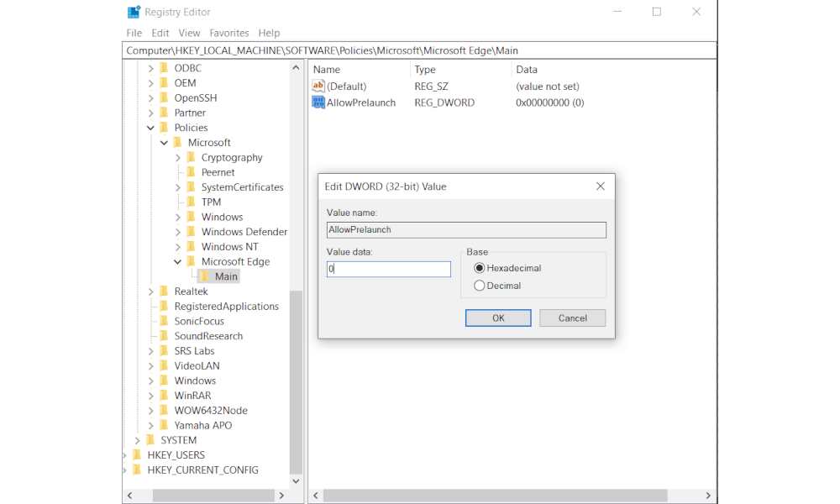Click the tree pane vertical scrollbar thumb
The image size is (840, 504).
(x=296, y=382)
